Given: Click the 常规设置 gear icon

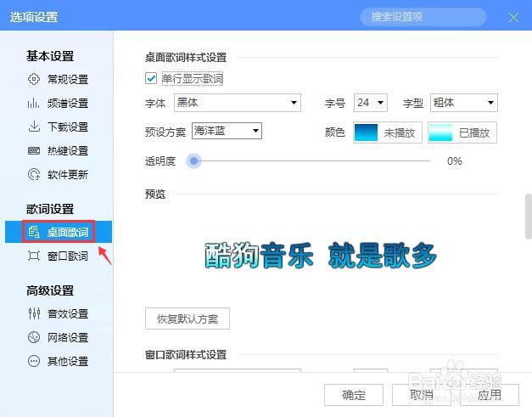Looking at the screenshot, I should (34, 79).
